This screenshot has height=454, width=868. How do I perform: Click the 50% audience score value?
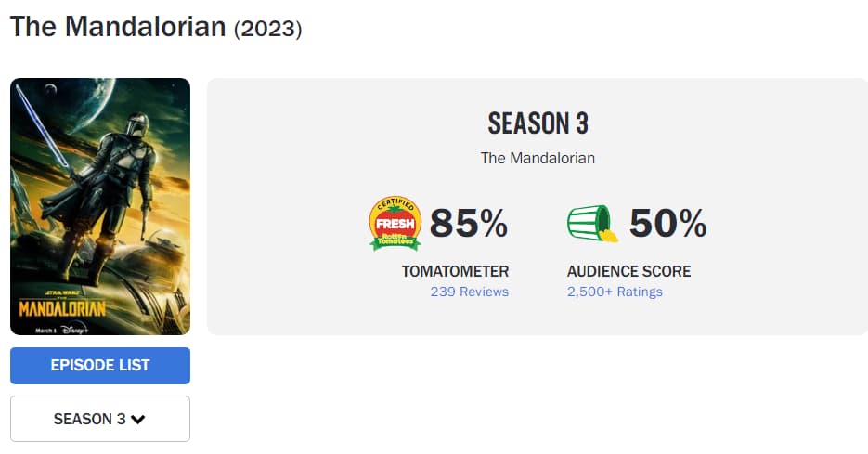(668, 223)
